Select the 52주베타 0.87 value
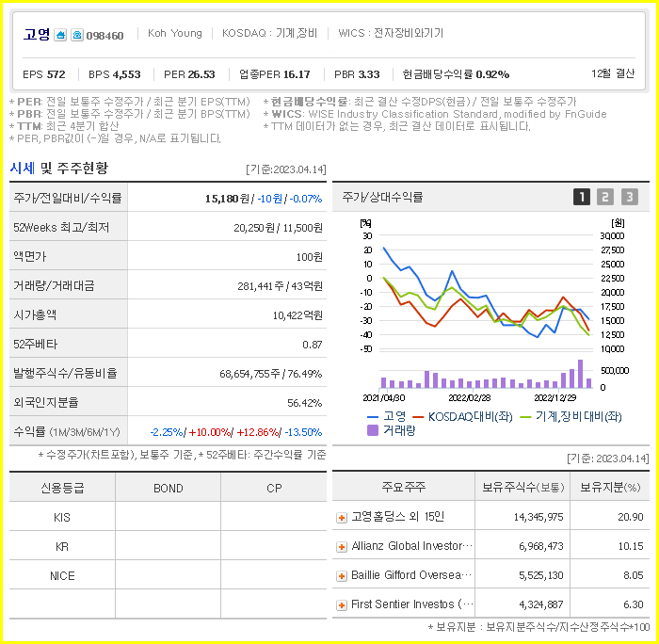 [313, 345]
